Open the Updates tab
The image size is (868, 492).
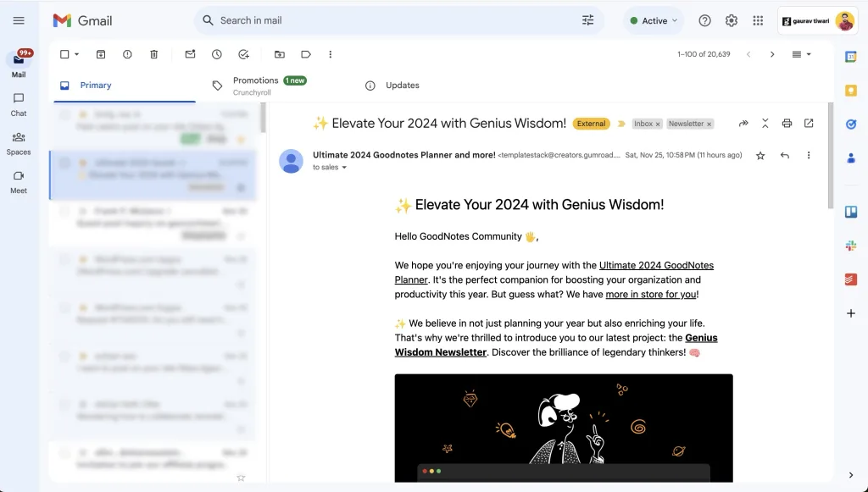pyautogui.click(x=403, y=85)
